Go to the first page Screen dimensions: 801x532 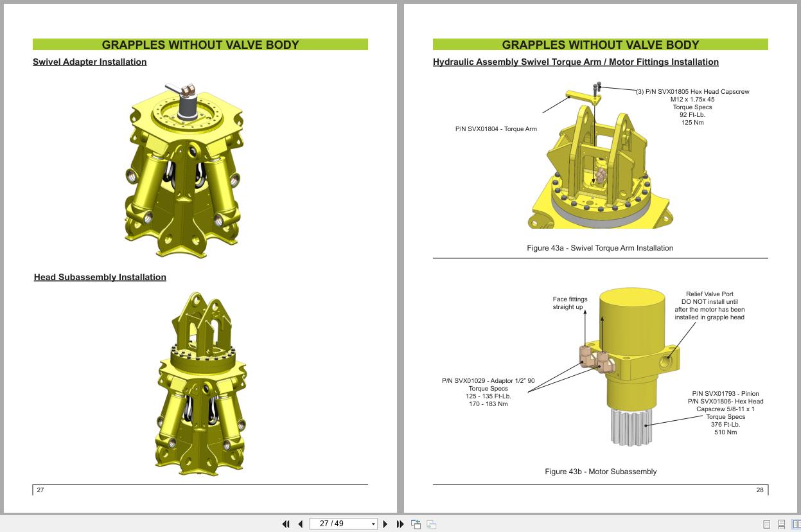[286, 524]
